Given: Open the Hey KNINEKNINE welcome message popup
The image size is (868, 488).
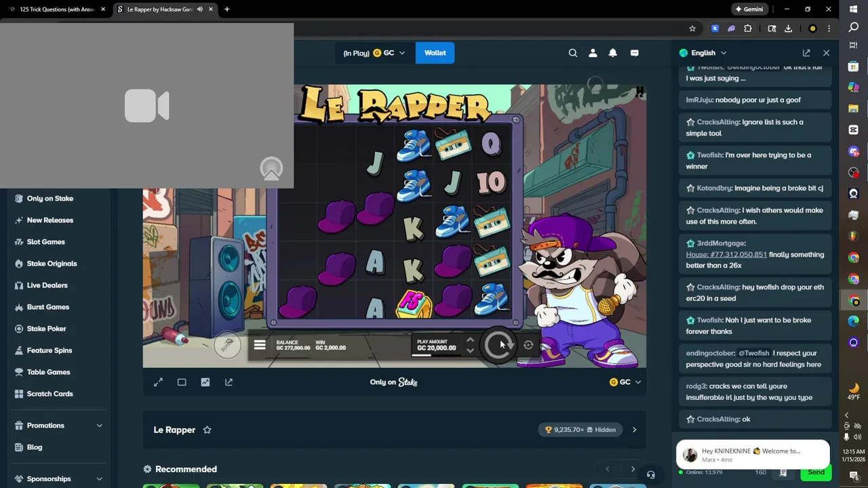Looking at the screenshot, I should tap(753, 455).
